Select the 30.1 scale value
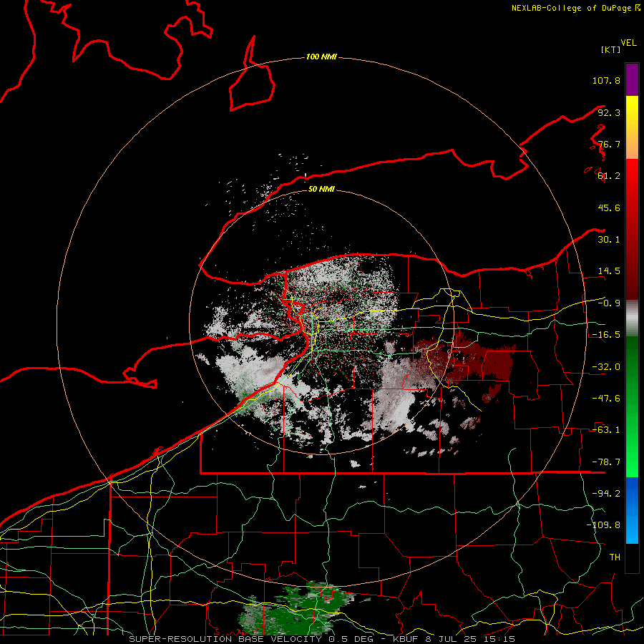The height and width of the screenshot is (644, 644). (609, 239)
